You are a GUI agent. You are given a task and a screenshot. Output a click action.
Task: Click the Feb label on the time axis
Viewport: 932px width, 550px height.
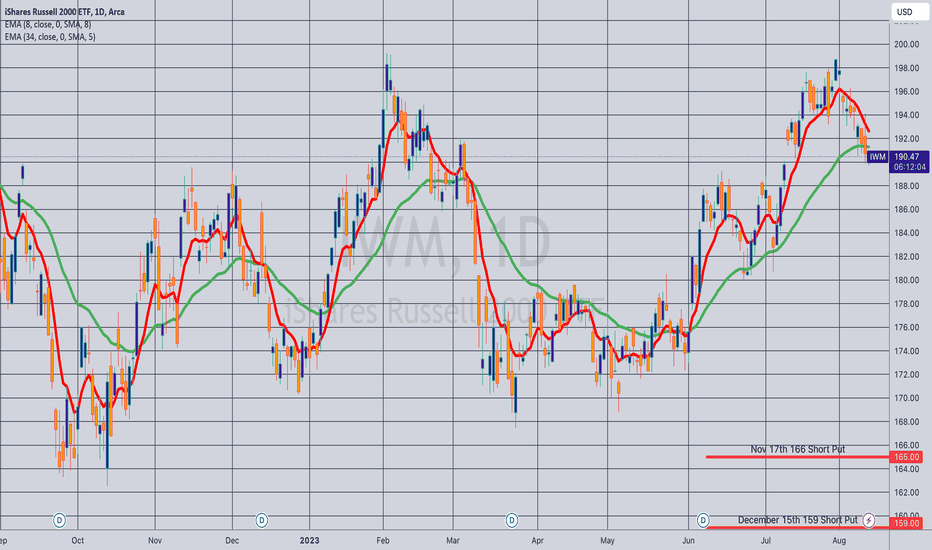383,540
